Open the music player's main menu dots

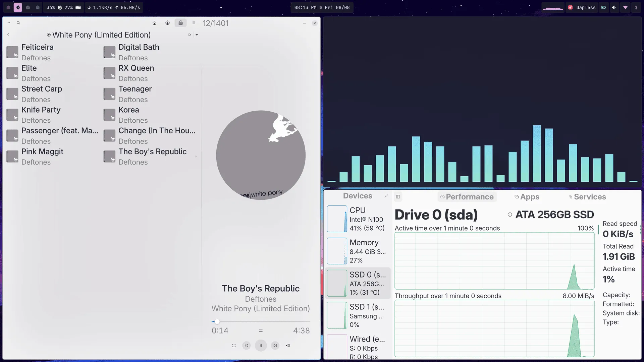[x=8, y=23]
